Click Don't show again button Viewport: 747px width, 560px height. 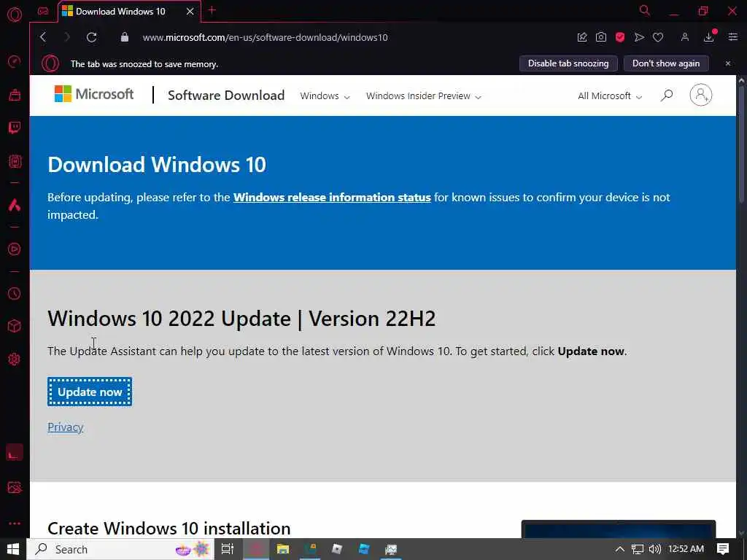[x=666, y=63]
